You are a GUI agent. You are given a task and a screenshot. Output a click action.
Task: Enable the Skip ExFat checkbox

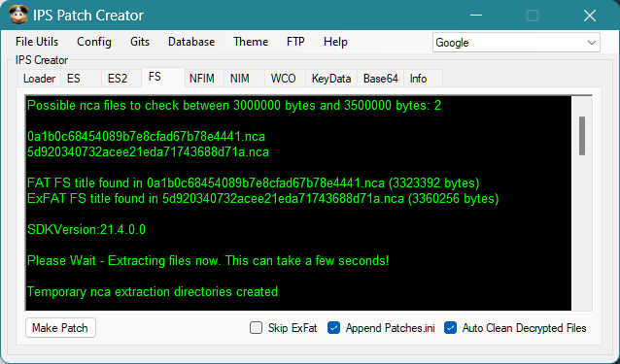coord(256,328)
